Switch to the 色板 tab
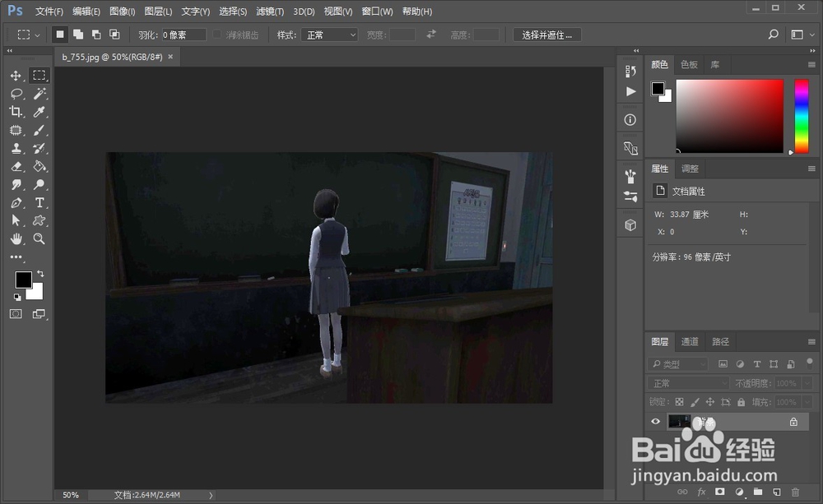This screenshot has width=823, height=504. click(x=689, y=64)
